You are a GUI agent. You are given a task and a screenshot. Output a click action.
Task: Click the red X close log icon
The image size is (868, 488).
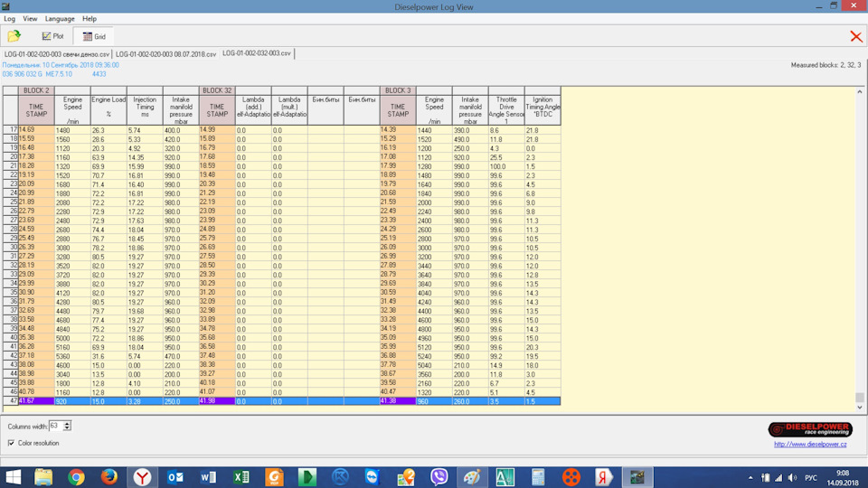coord(855,36)
